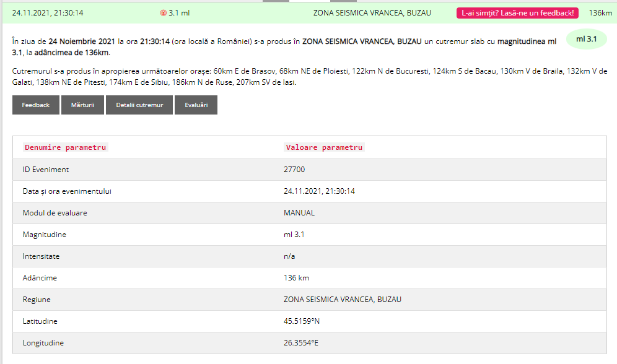Click the bold 'adâncimea de 136km' text

[71, 53]
